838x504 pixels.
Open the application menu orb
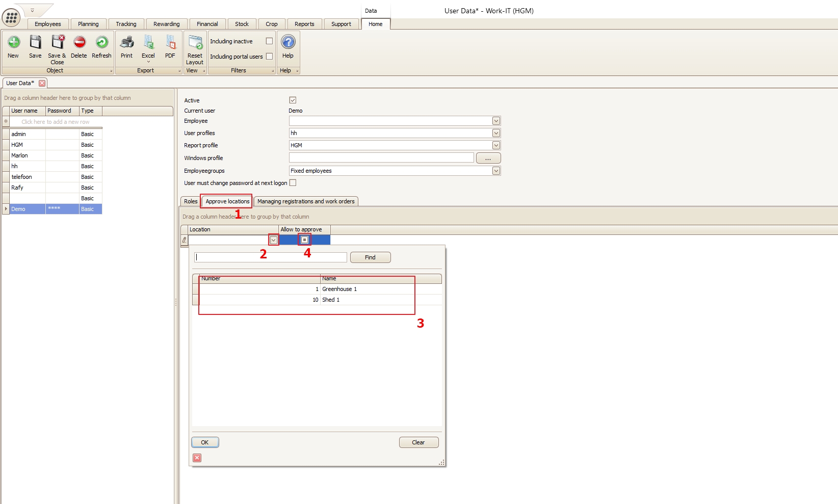pyautogui.click(x=11, y=17)
